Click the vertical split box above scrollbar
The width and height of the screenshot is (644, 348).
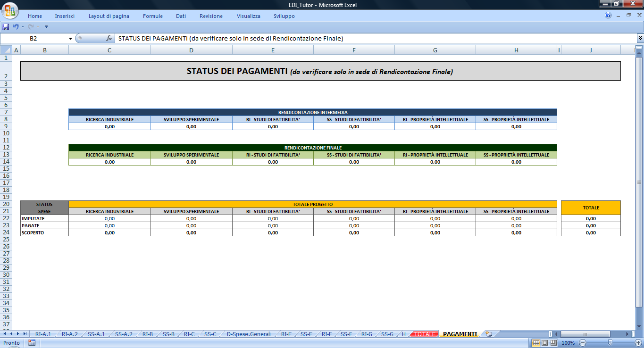pyautogui.click(x=640, y=48)
